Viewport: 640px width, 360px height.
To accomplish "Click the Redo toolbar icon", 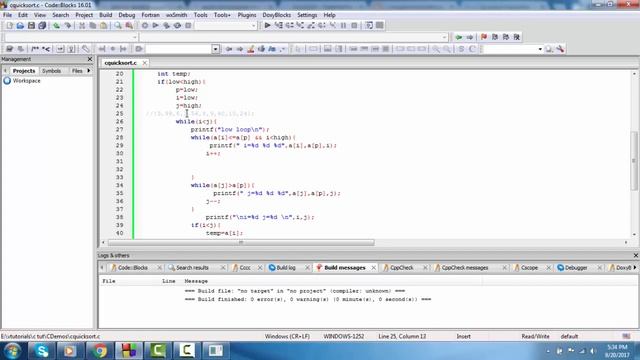I will 67,26.
